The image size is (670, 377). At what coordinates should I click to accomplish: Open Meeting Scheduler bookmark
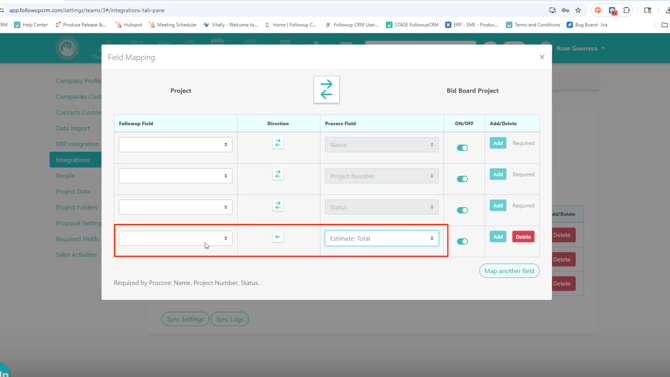click(x=173, y=25)
